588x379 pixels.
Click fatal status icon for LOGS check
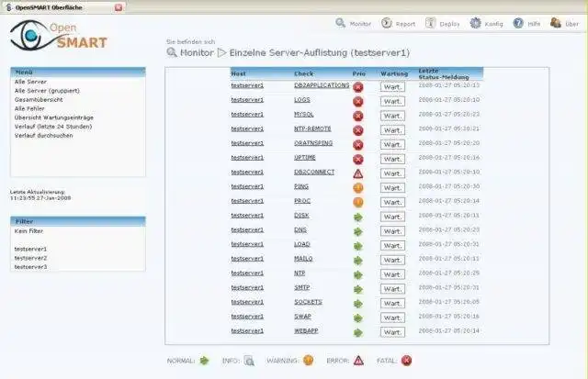358,102
